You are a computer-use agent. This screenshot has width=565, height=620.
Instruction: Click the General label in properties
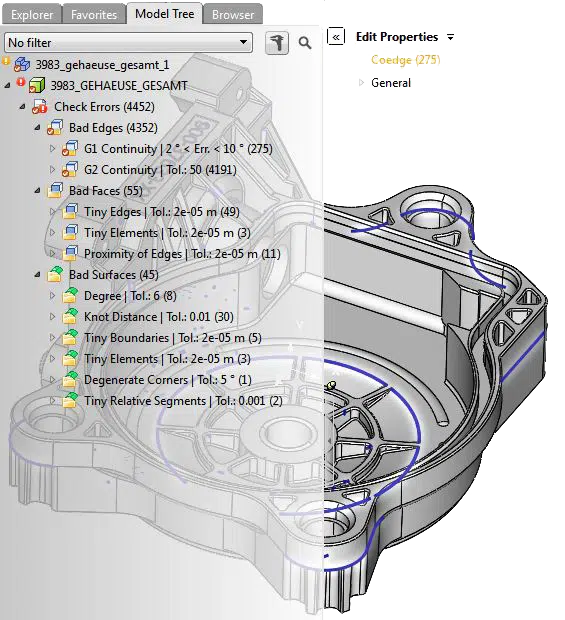pos(391,83)
